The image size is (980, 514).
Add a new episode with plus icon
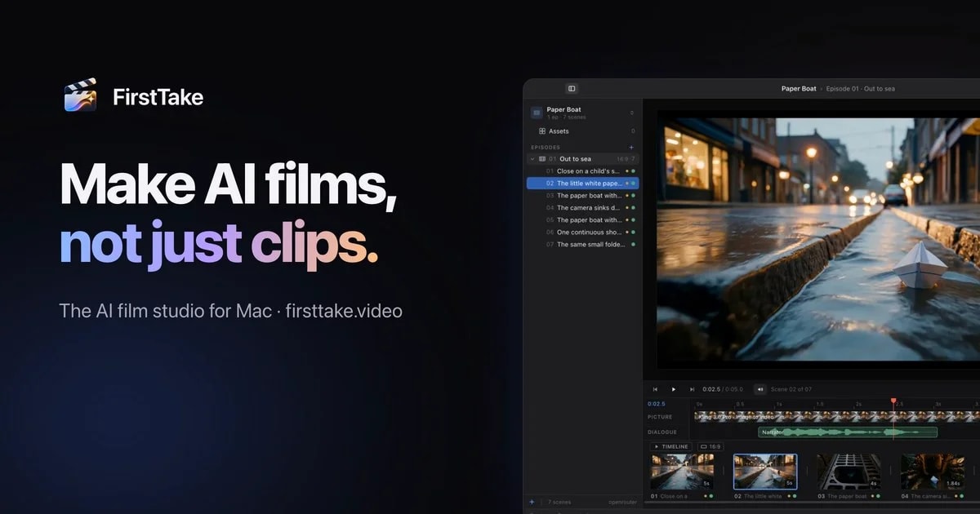click(x=631, y=147)
